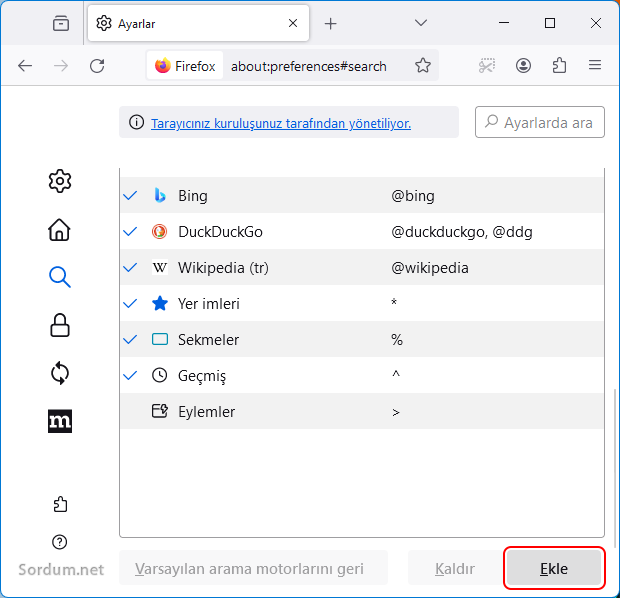Screen dimensions: 620x598
Task: Focus the Ayarlarda ara search field
Action: coord(540,122)
